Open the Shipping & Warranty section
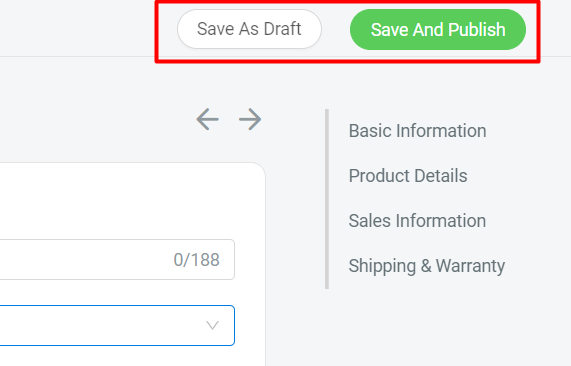This screenshot has width=571, height=366. [x=427, y=266]
